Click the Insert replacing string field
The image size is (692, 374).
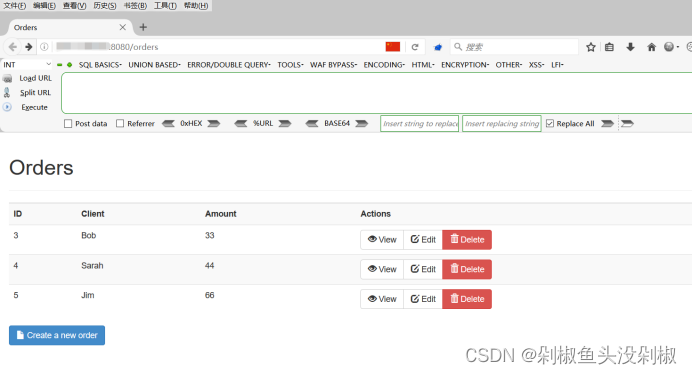pos(502,124)
